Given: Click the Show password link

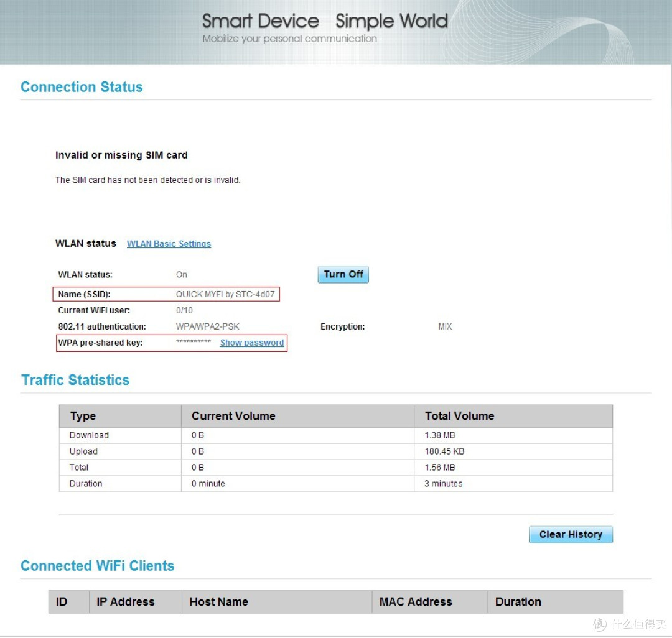Looking at the screenshot, I should click(x=252, y=343).
